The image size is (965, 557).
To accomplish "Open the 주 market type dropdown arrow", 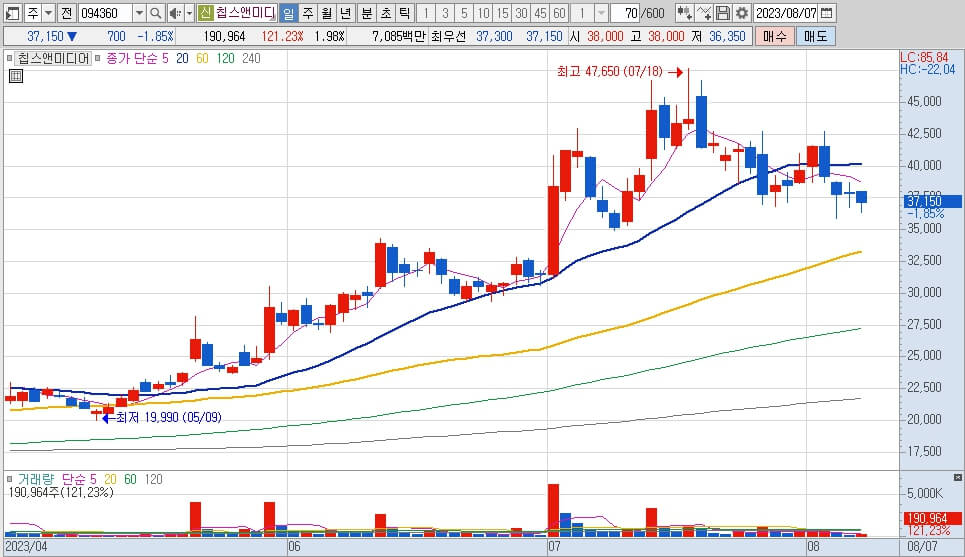I will 48,13.
